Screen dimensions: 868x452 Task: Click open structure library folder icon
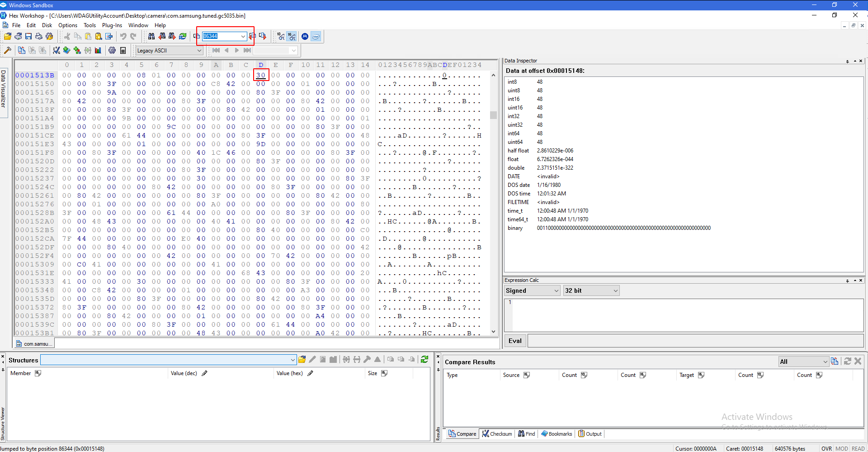click(302, 360)
